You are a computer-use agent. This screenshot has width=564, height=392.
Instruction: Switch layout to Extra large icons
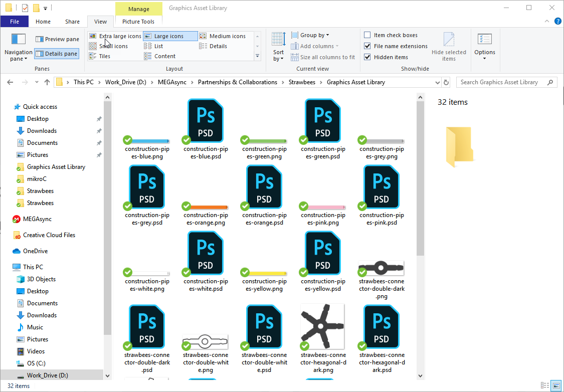(115, 36)
